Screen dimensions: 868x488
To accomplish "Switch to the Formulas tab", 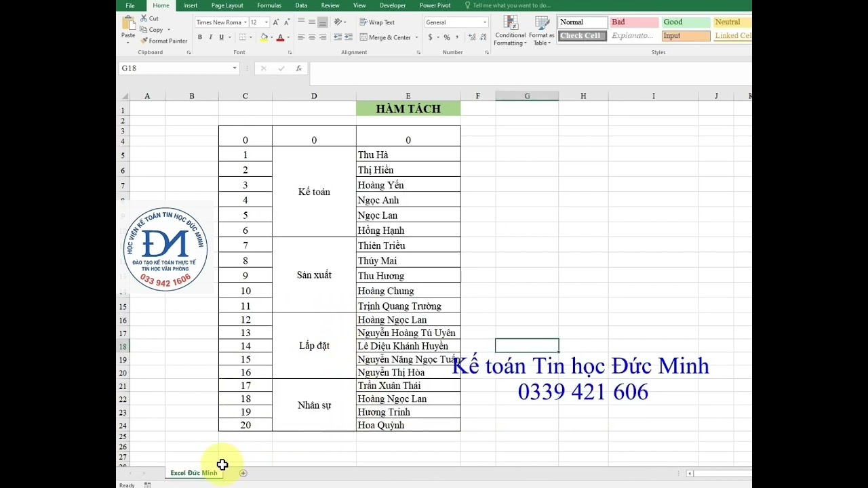I will pos(269,5).
